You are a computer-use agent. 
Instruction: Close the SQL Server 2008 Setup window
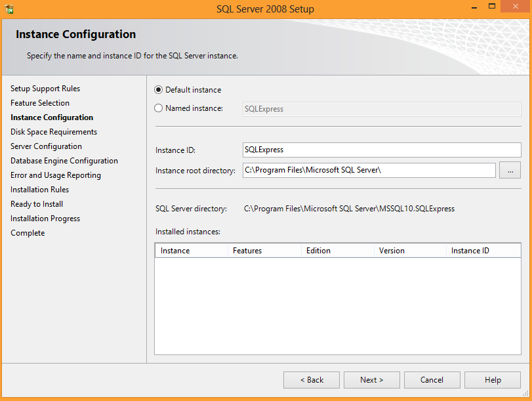pos(516,6)
